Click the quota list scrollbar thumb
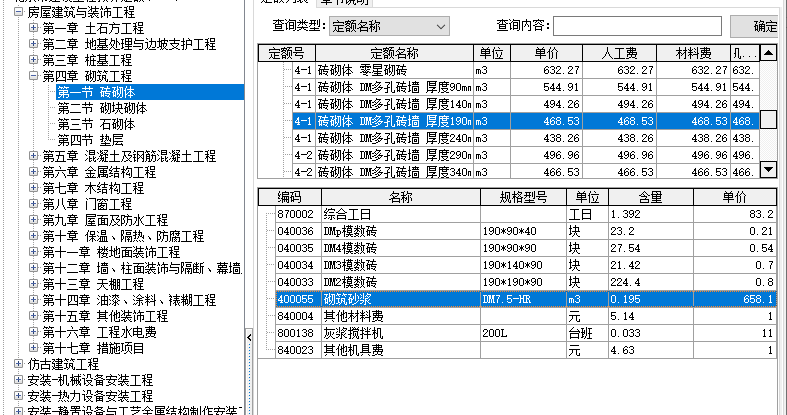The height and width of the screenshot is (415, 787). click(x=768, y=120)
